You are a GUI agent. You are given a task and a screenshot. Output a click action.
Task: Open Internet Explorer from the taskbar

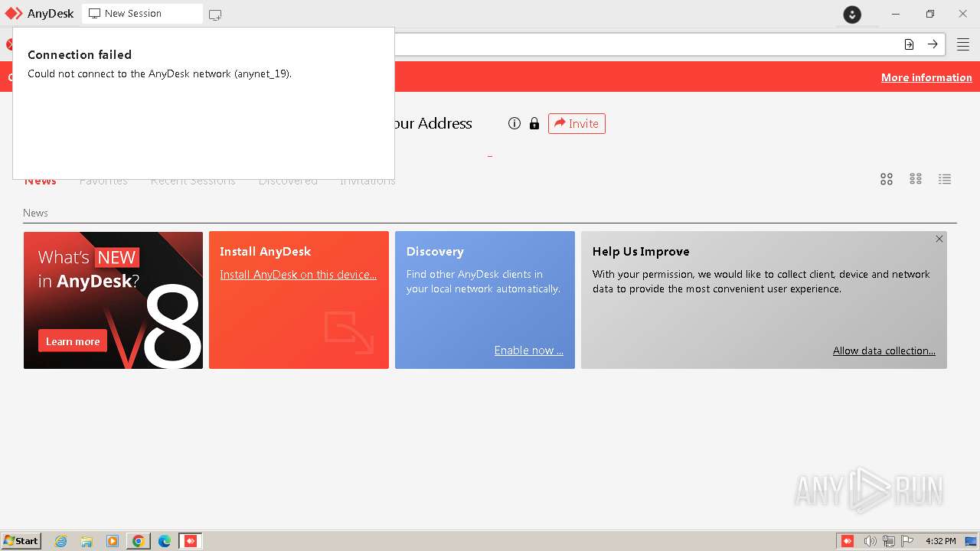(61, 541)
